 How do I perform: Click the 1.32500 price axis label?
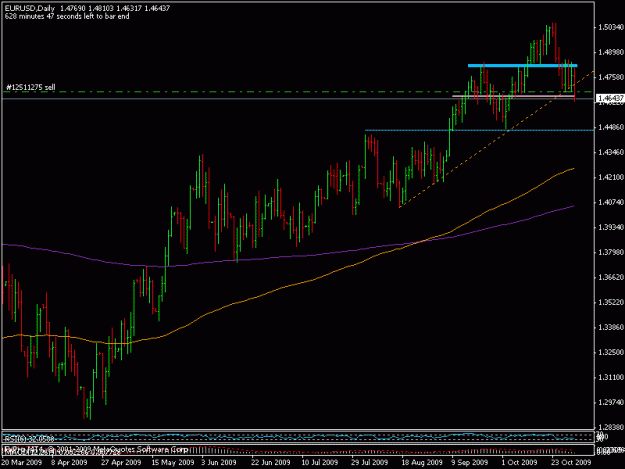coord(611,352)
